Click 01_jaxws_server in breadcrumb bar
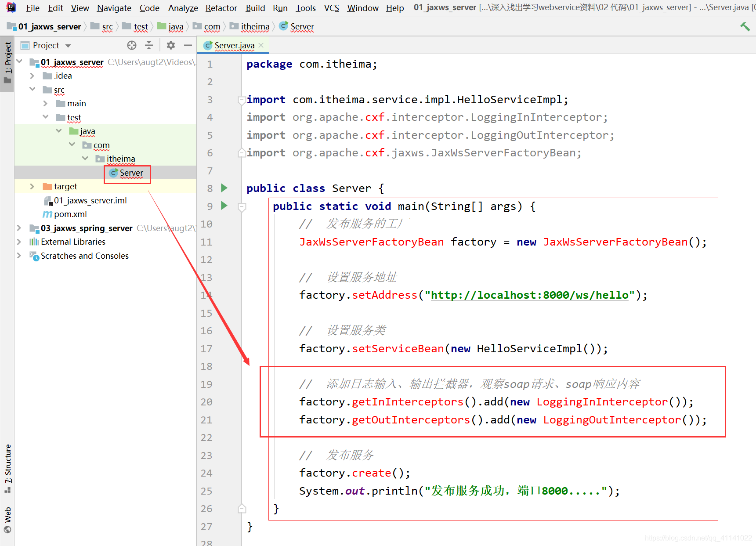Screen dimensions: 756x546 pos(50,27)
